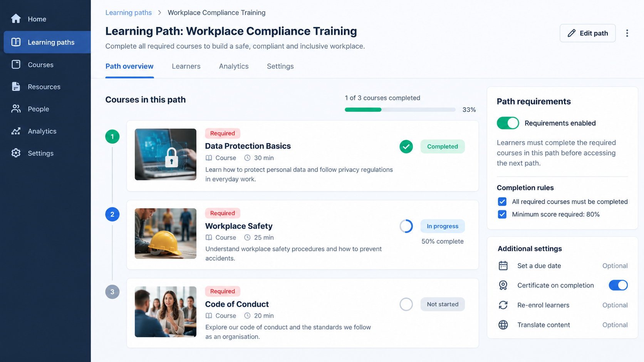The image size is (644, 362).
Task: Click the Required tag on Workplace Safety
Action: tap(223, 213)
